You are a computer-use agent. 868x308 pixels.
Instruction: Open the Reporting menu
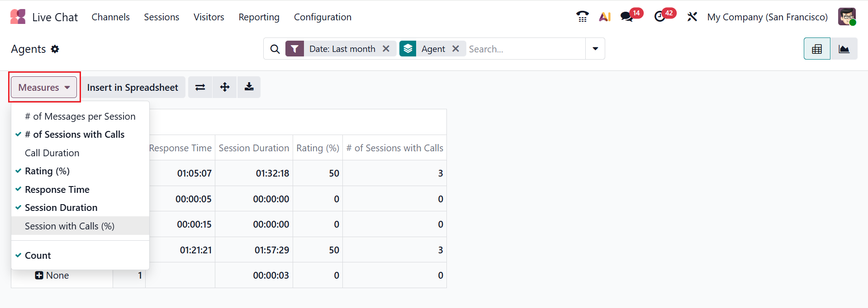click(259, 17)
